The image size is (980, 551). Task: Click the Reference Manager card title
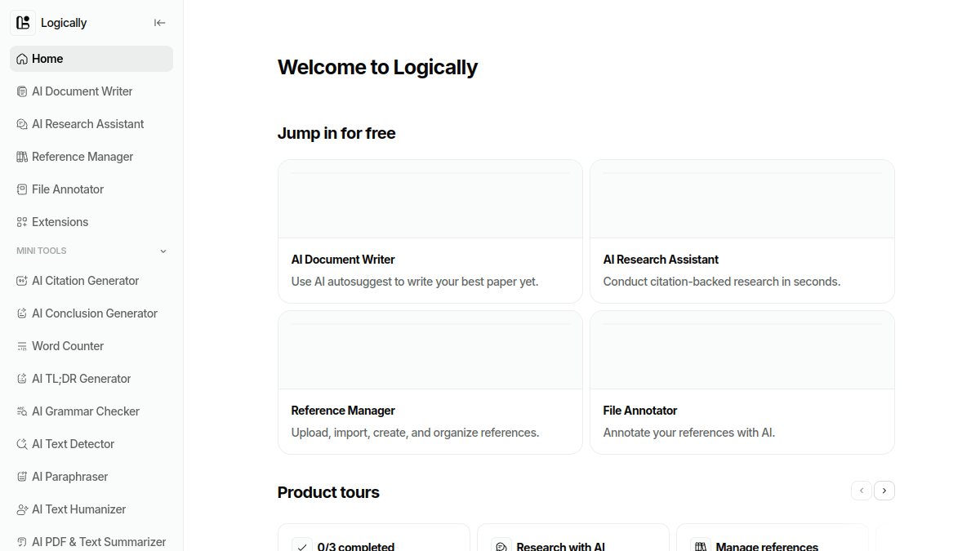(x=343, y=411)
